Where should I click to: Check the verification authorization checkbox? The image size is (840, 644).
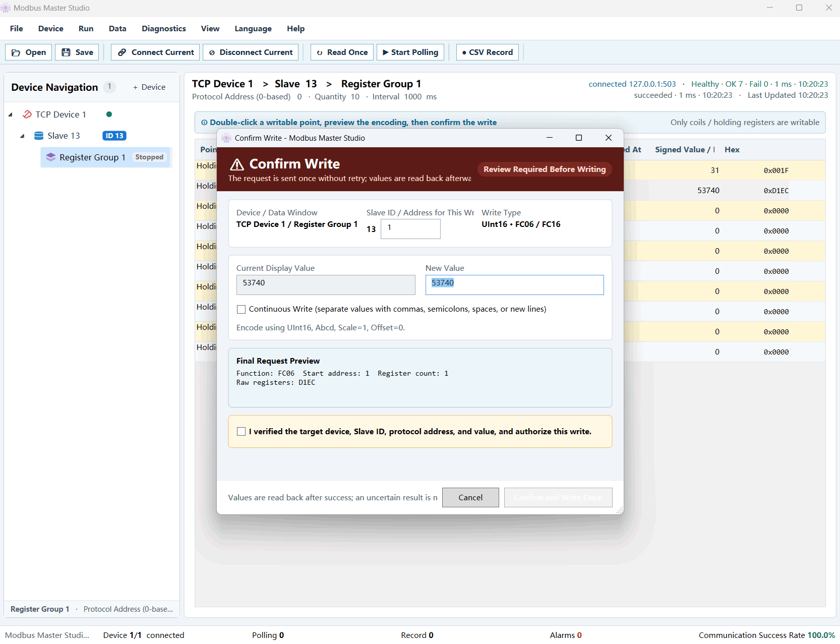[242, 432]
